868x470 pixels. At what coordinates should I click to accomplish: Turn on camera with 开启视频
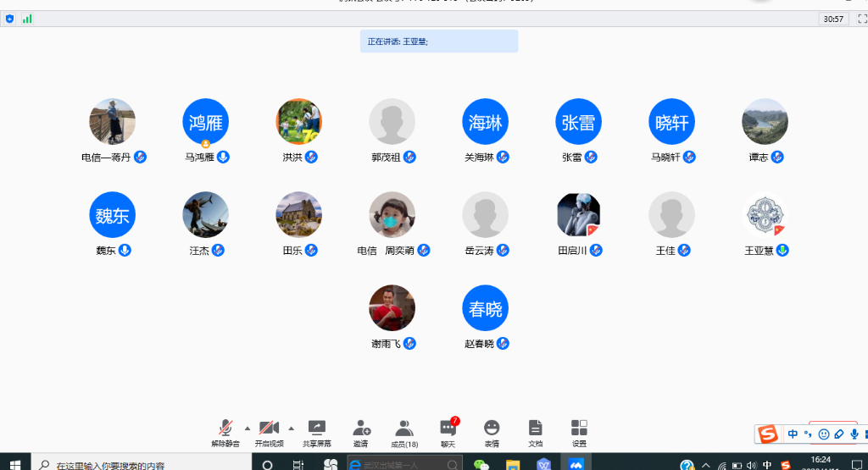pos(269,430)
